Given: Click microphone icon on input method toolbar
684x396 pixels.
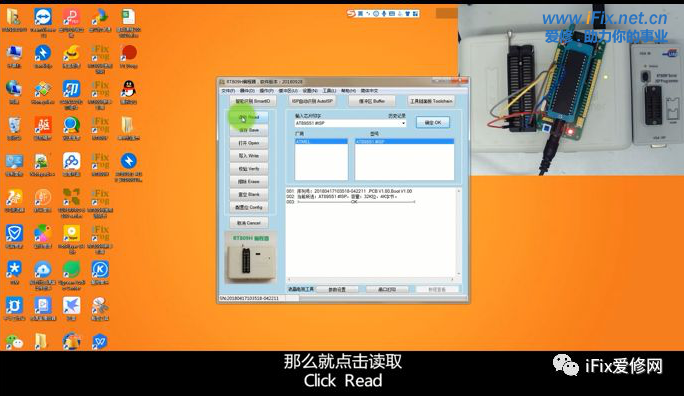Looking at the screenshot, I should coord(384,14).
